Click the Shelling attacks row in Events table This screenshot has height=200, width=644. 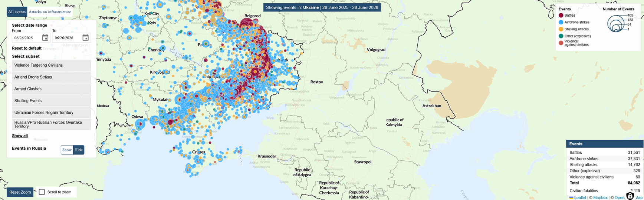point(605,165)
